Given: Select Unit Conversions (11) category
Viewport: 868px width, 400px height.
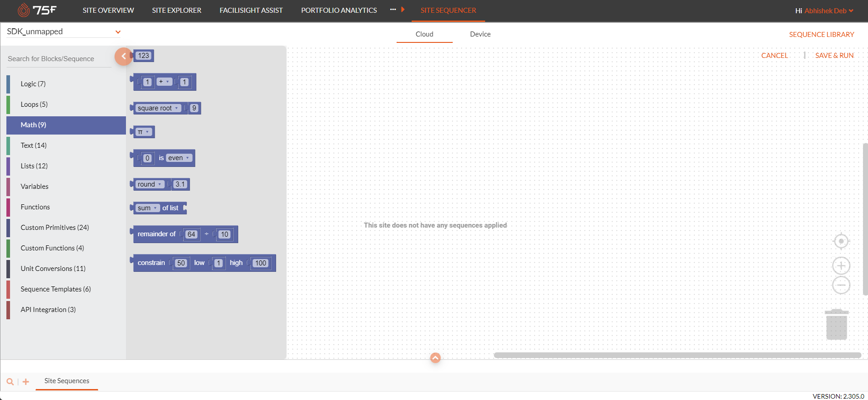Looking at the screenshot, I should point(66,269).
